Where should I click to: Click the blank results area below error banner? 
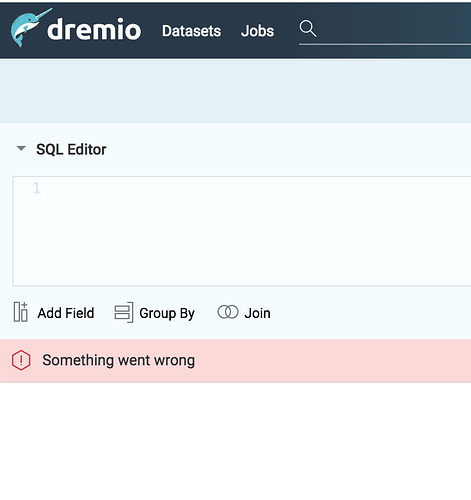(235, 441)
